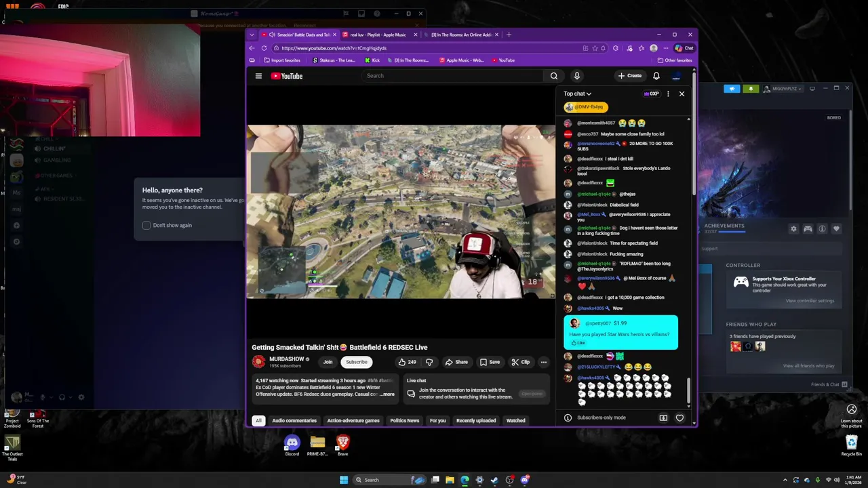Subscribe to MURDASHOW channel
This screenshot has width=868, height=488.
coord(356,362)
